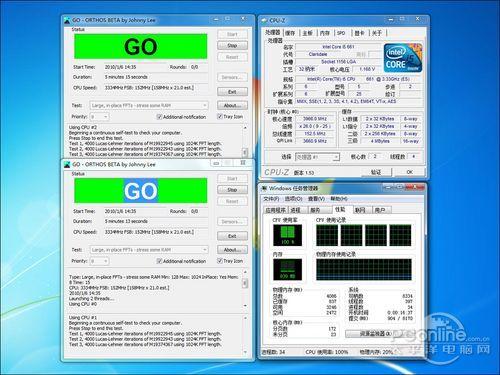Click the Intel Core i5 logo badge
Screen dimensions: 500x375
tap(403, 58)
